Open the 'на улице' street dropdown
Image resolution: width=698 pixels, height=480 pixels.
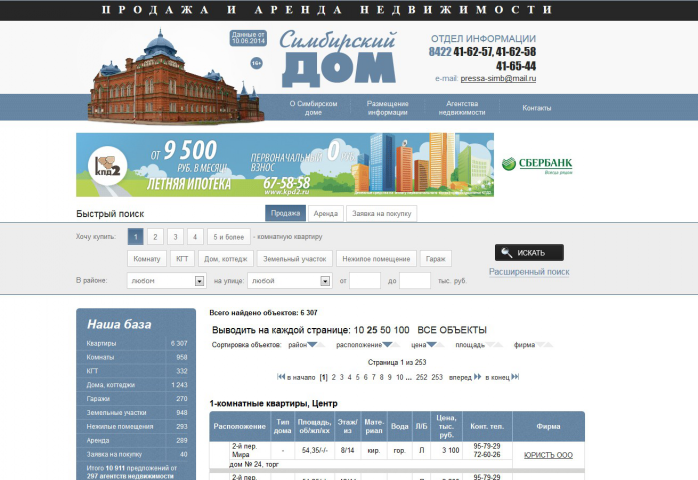tap(290, 281)
